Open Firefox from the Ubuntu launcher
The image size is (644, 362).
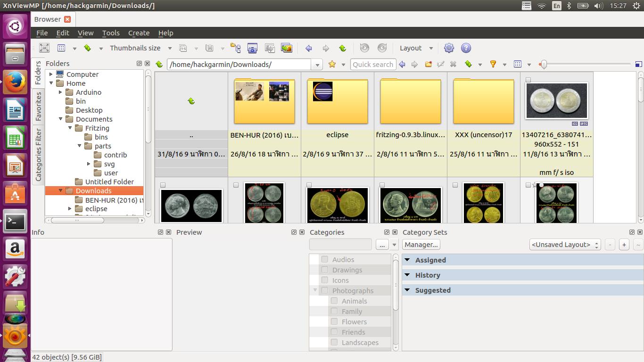pyautogui.click(x=15, y=82)
